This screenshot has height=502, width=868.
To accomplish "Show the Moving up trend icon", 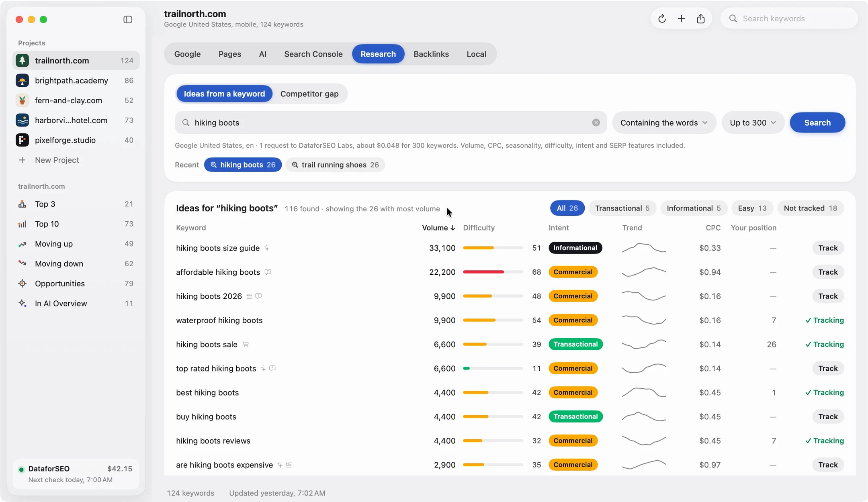I will coord(22,244).
